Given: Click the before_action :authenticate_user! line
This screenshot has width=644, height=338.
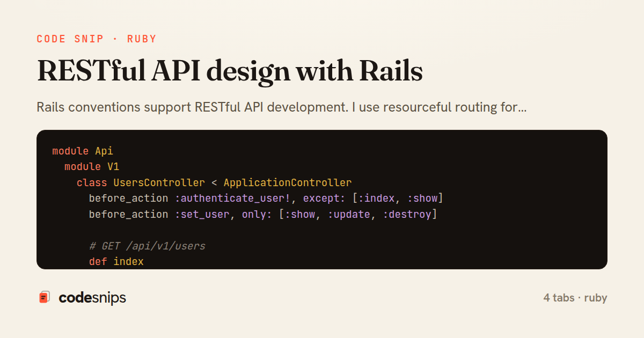Looking at the screenshot, I should (266, 199).
